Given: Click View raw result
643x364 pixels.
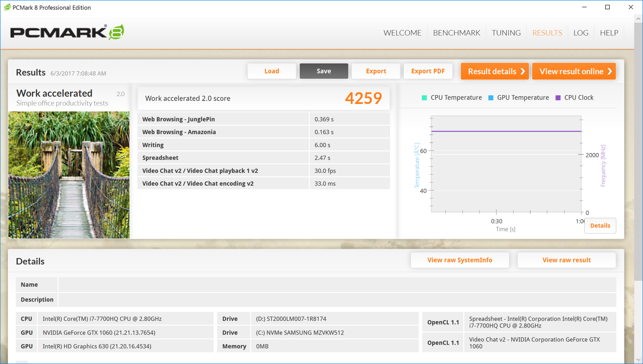Looking at the screenshot, I should tap(566, 260).
